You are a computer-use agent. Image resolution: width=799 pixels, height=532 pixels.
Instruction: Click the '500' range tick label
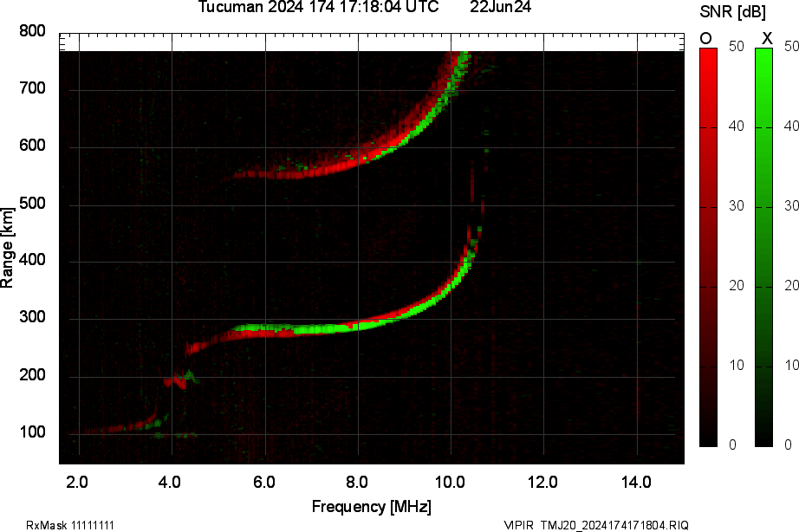click(33, 204)
